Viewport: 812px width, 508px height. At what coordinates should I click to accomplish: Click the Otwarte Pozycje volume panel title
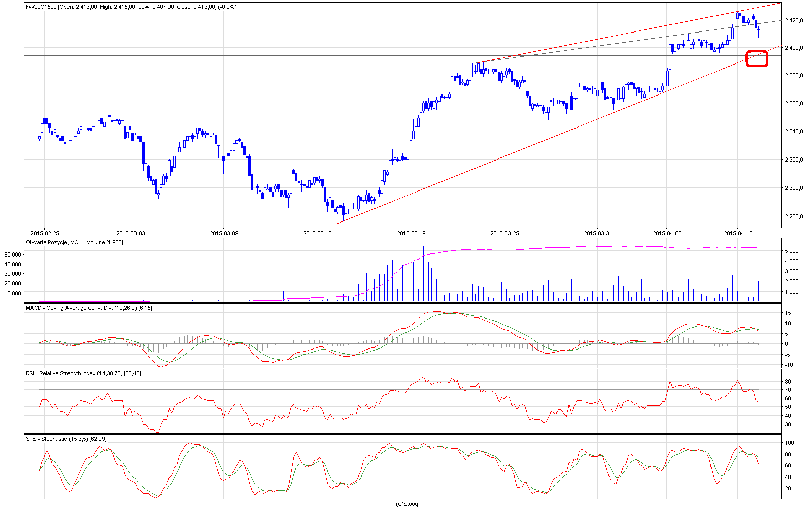74,243
